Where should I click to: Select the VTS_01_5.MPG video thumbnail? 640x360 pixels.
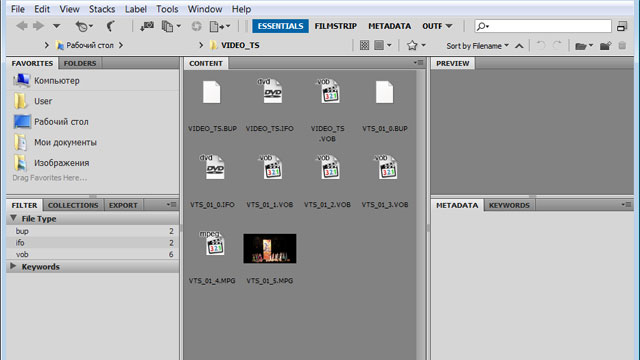(270, 248)
